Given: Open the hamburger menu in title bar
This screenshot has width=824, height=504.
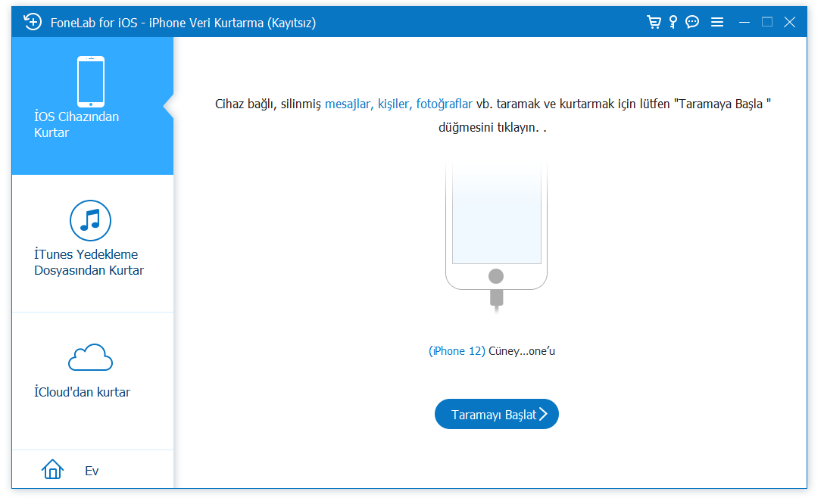Looking at the screenshot, I should point(717,22).
